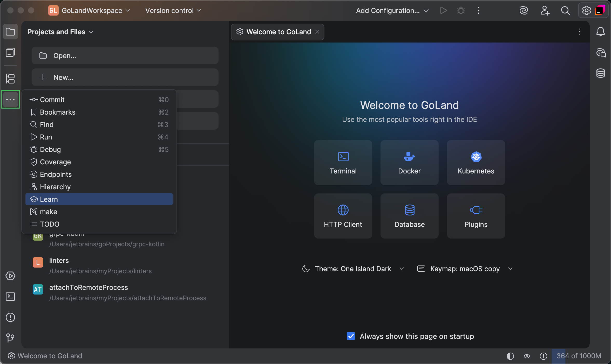Click the Services tool window icon

click(10, 276)
